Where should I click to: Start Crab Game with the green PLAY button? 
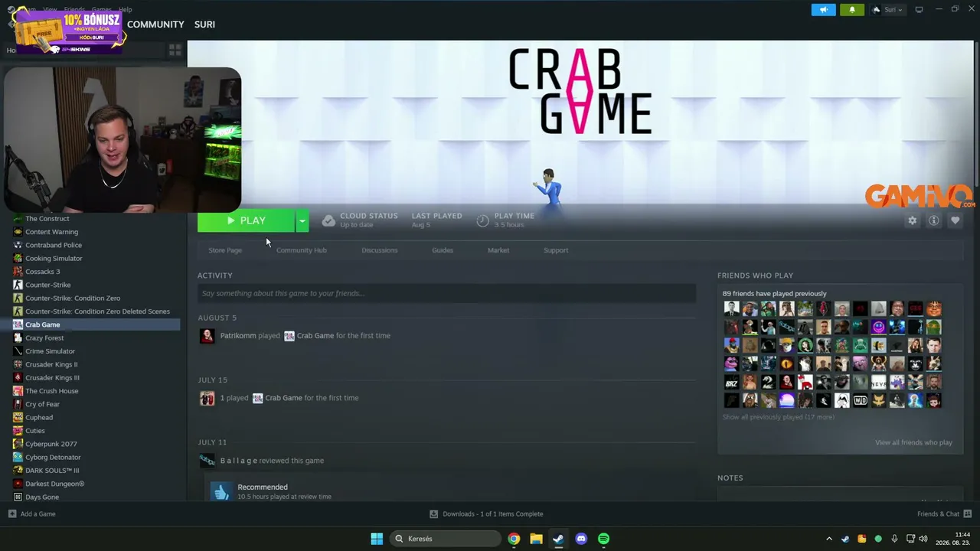(246, 221)
